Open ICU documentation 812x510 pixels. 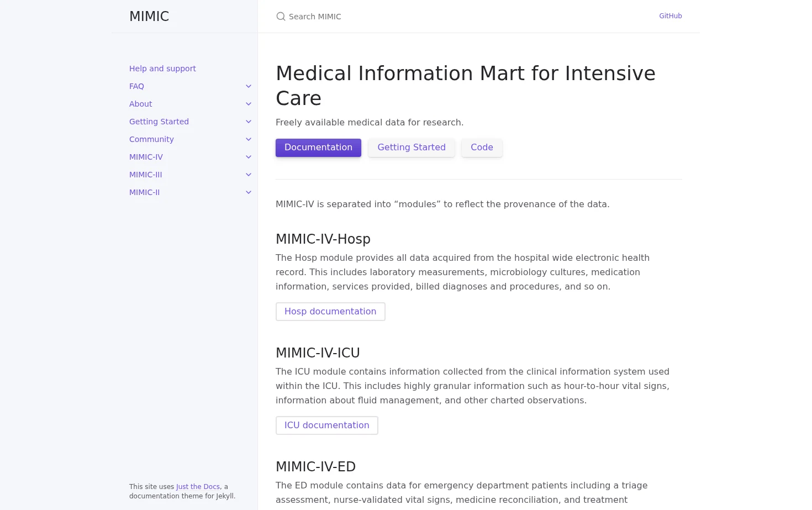click(326, 425)
